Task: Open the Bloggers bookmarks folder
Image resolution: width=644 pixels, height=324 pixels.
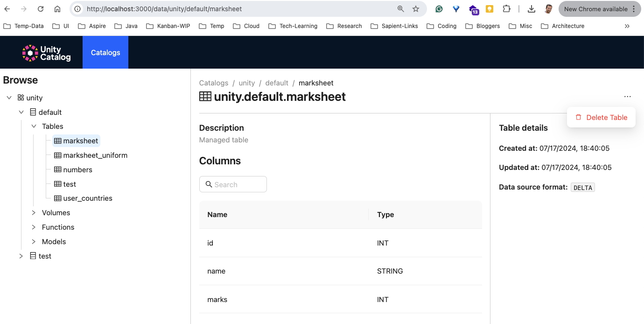Action: pyautogui.click(x=483, y=26)
